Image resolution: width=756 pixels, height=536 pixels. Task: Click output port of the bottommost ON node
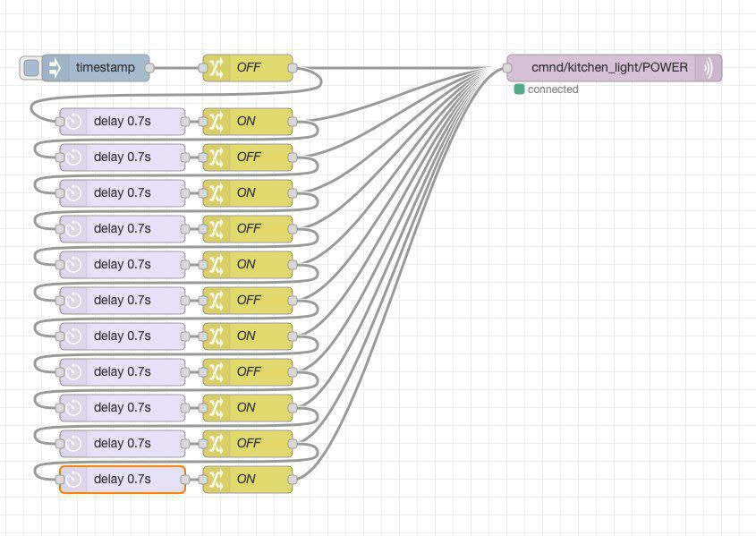click(293, 480)
